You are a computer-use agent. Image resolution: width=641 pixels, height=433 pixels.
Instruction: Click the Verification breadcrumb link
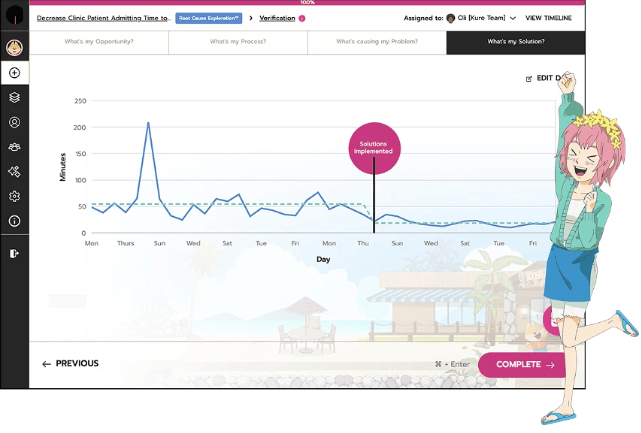click(277, 18)
